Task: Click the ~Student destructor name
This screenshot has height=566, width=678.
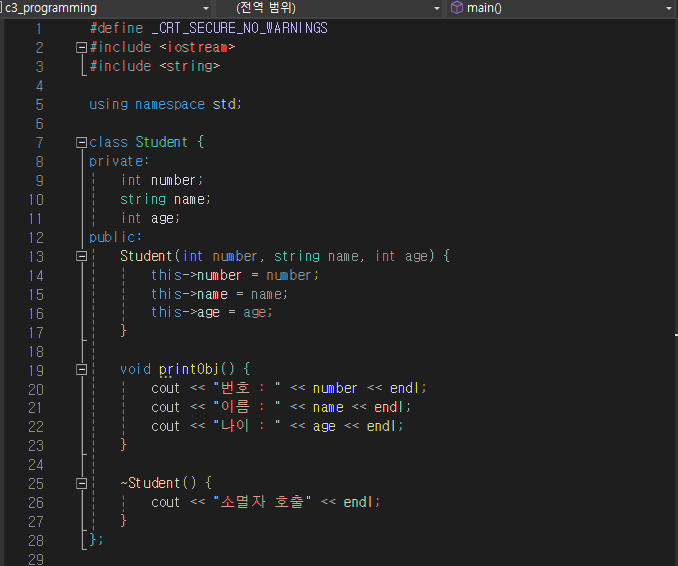Action: [x=150, y=483]
